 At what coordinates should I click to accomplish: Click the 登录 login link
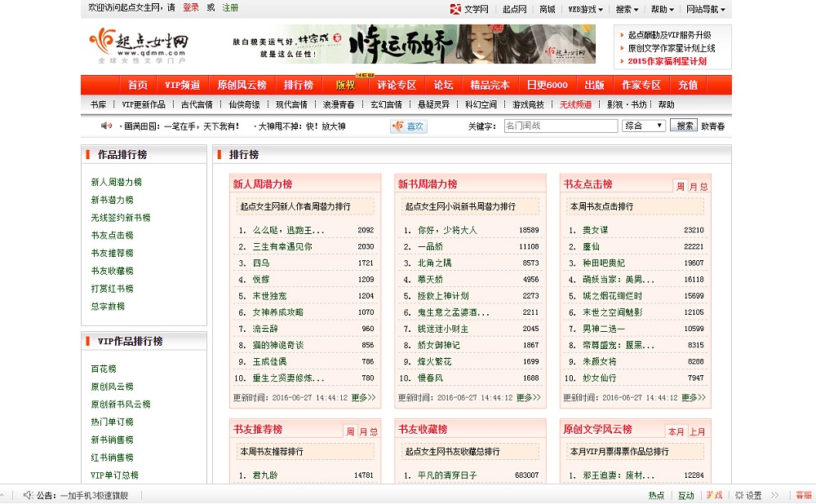click(190, 7)
